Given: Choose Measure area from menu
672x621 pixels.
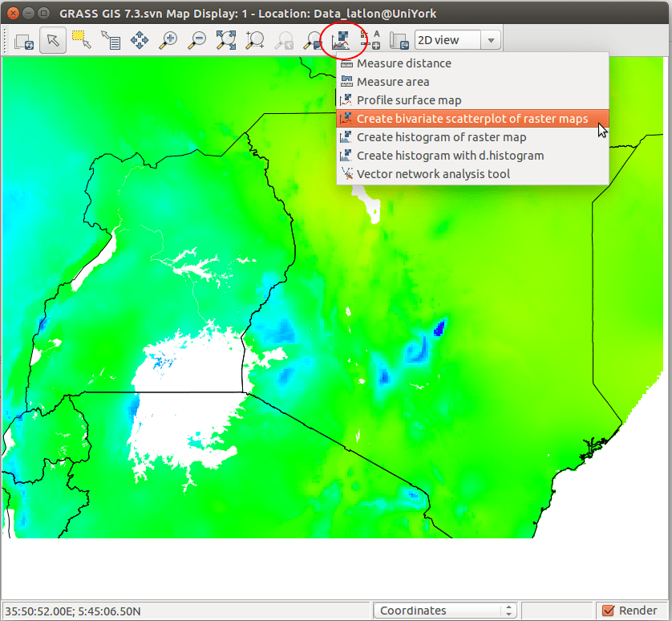Looking at the screenshot, I should [472, 82].
